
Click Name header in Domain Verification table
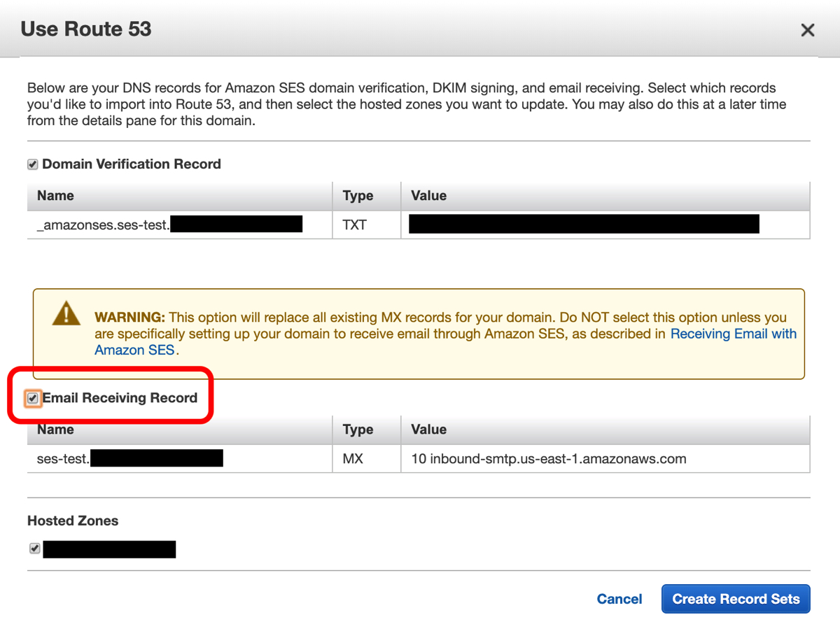(x=55, y=196)
